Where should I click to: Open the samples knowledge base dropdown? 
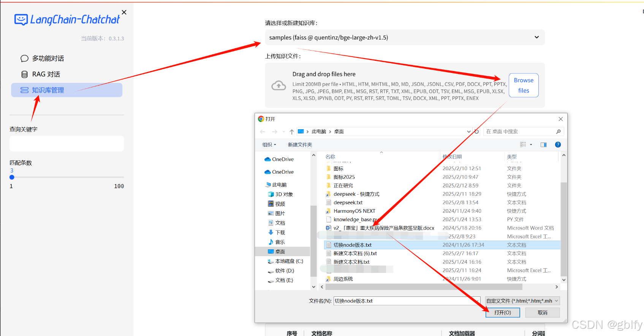point(405,37)
